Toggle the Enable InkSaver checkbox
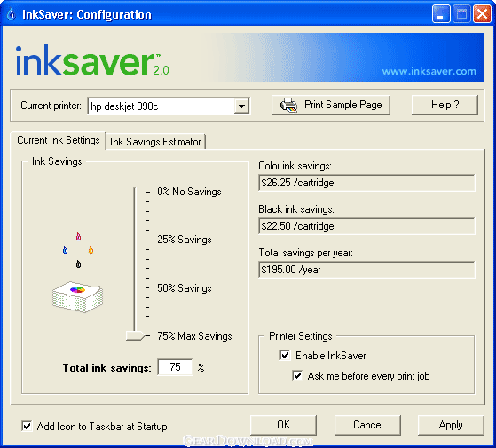Viewport: 496px width, 448px height. 285,356
